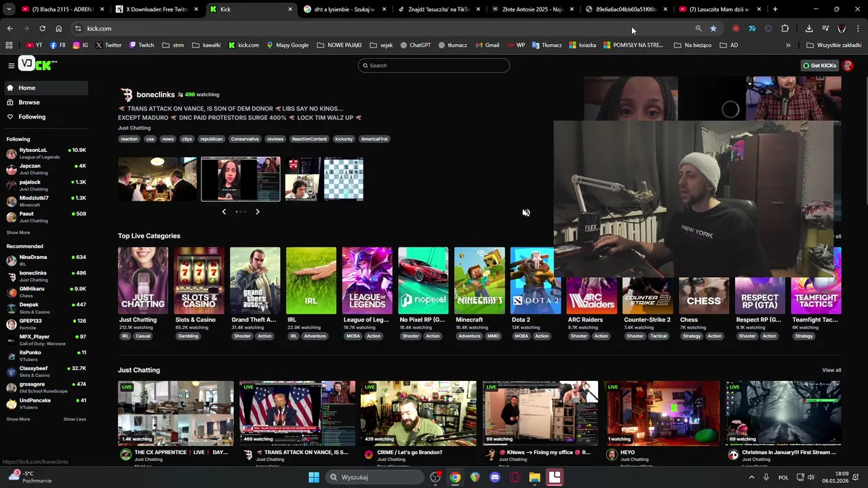
Task: Show hidden system tray icons
Action: (x=751, y=477)
